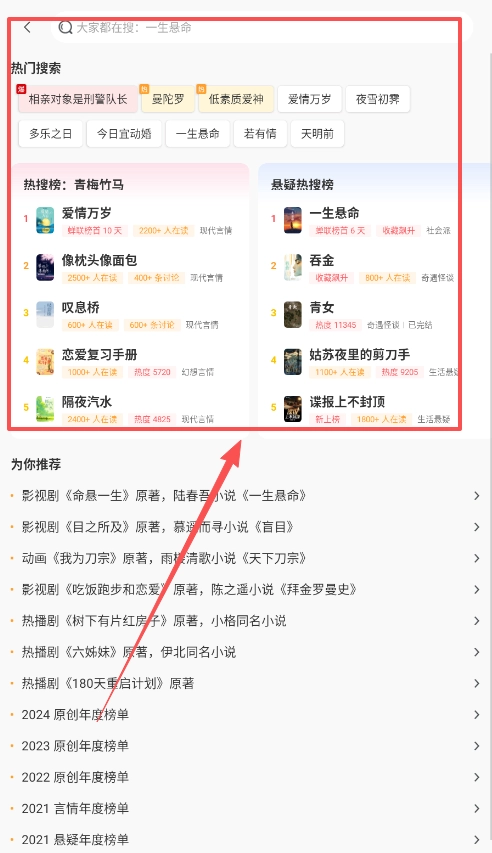Choose the 今日宜动婚 search tag
Image resolution: width=492 pixels, height=853 pixels.
(124, 134)
